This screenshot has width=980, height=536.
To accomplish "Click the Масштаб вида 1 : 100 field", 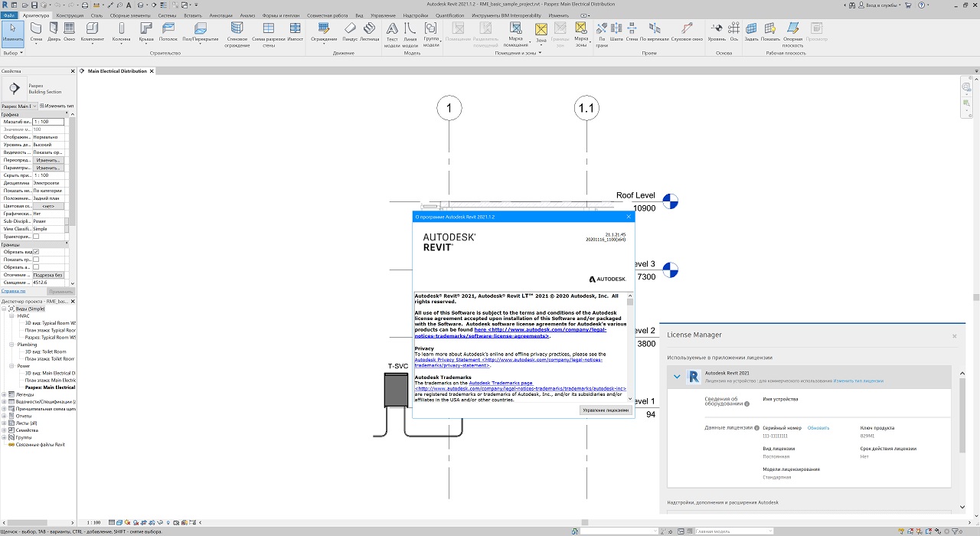I will tap(48, 122).
